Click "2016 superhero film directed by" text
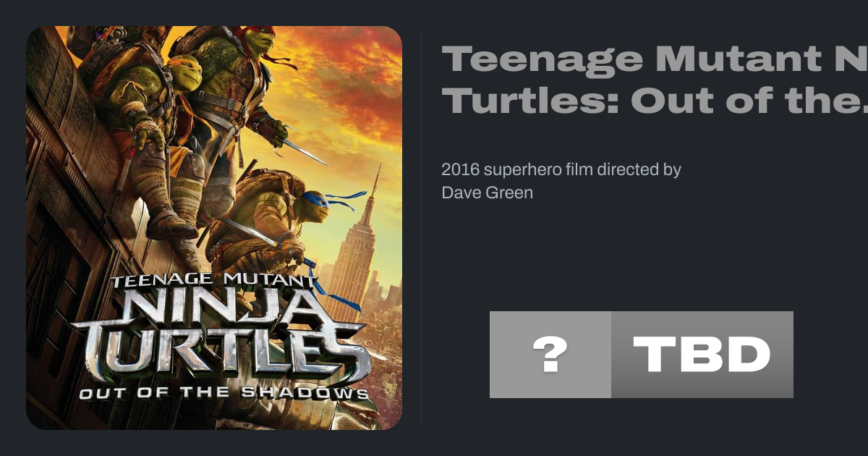The image size is (868, 456). pos(561,170)
